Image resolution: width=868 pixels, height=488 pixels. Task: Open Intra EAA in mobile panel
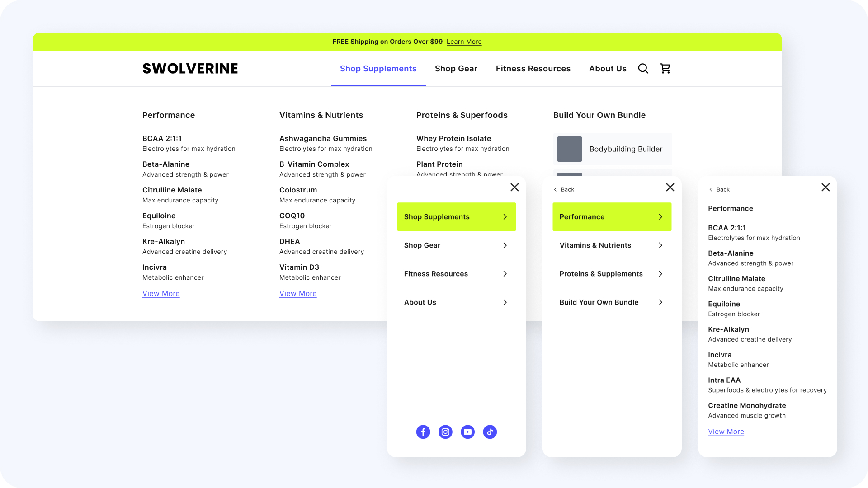pyautogui.click(x=767, y=385)
